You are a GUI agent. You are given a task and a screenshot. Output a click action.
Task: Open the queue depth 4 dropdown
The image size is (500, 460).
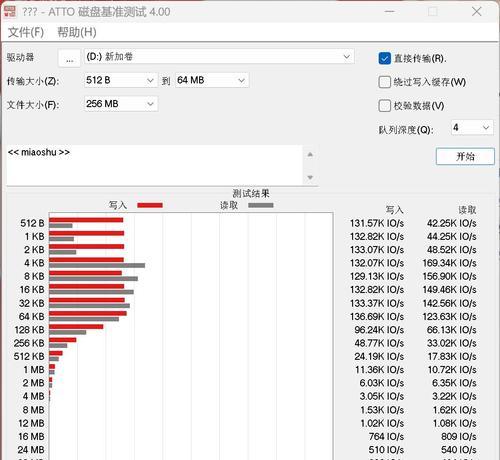click(x=472, y=128)
